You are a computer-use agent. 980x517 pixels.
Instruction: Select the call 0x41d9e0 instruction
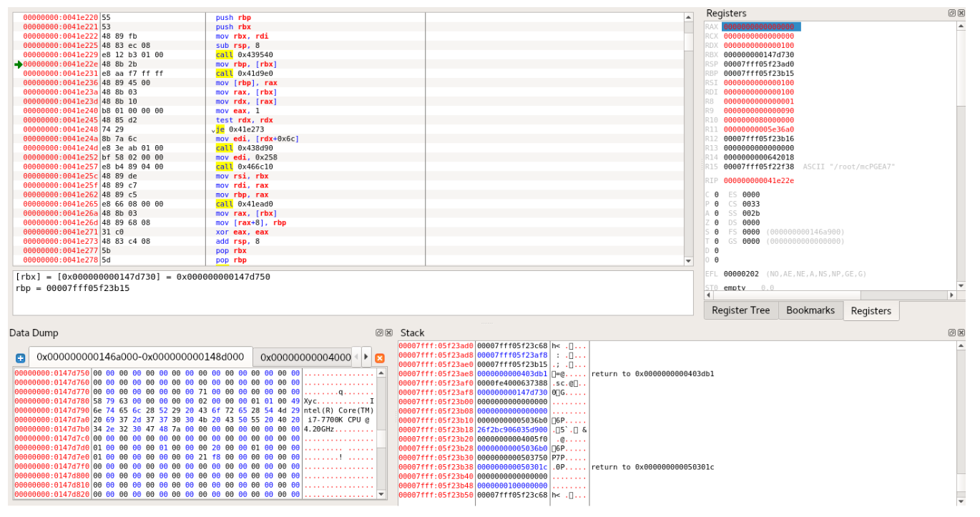[x=244, y=73]
